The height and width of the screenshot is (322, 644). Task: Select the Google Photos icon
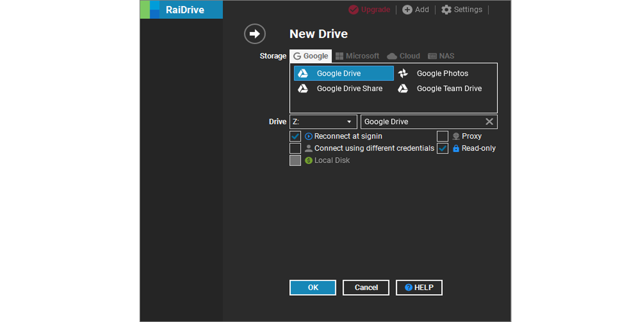point(403,73)
